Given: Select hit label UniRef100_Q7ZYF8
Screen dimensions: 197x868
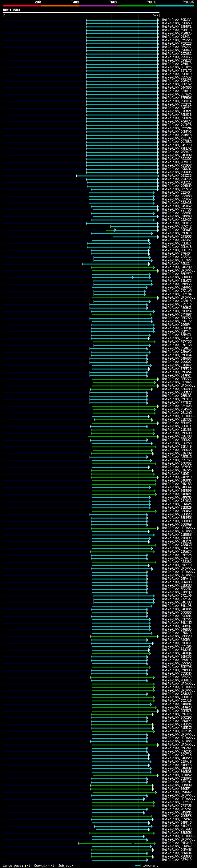Looking at the screenshot, I should (176, 802).
